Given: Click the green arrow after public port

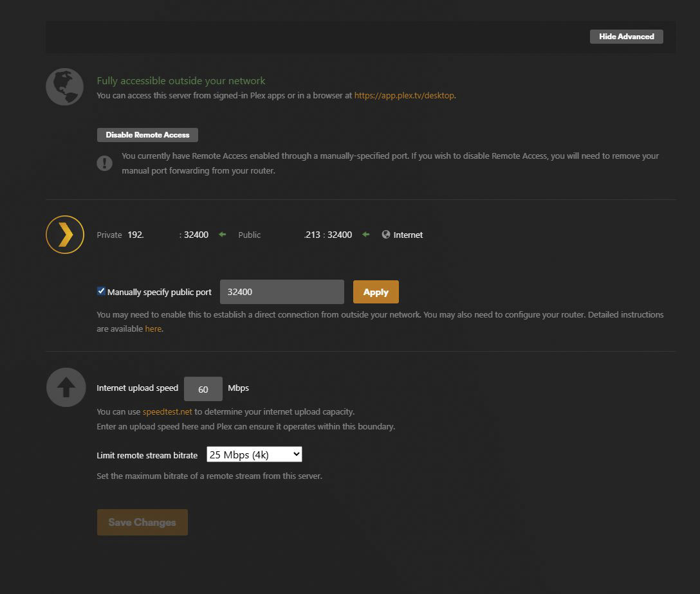Looking at the screenshot, I should (x=365, y=235).
